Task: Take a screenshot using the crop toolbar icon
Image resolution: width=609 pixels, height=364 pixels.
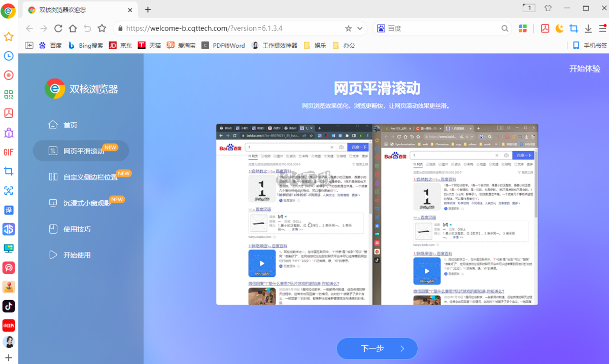Action: coord(573,29)
